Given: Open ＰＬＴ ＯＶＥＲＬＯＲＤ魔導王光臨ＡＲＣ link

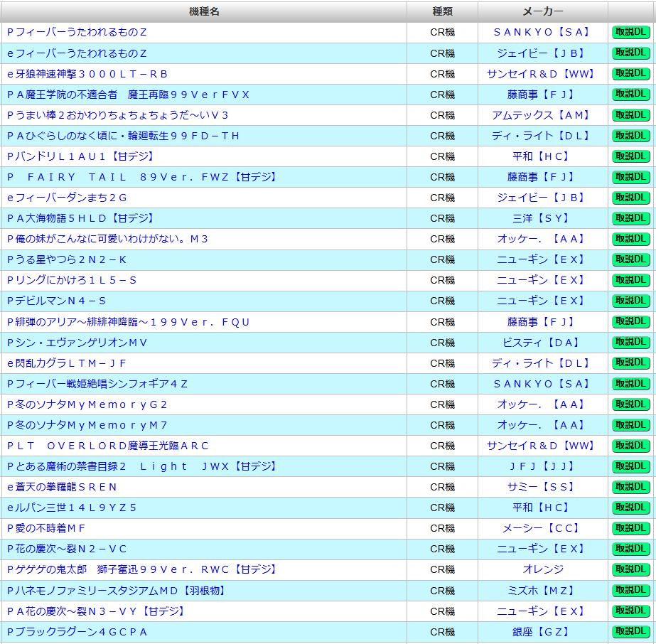Looking at the screenshot, I should click(x=107, y=446).
